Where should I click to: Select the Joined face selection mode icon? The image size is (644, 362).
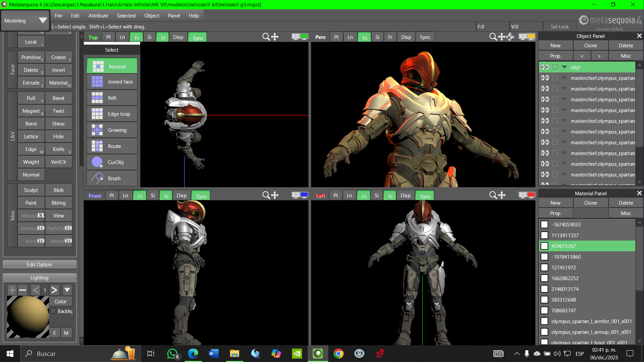point(97,82)
